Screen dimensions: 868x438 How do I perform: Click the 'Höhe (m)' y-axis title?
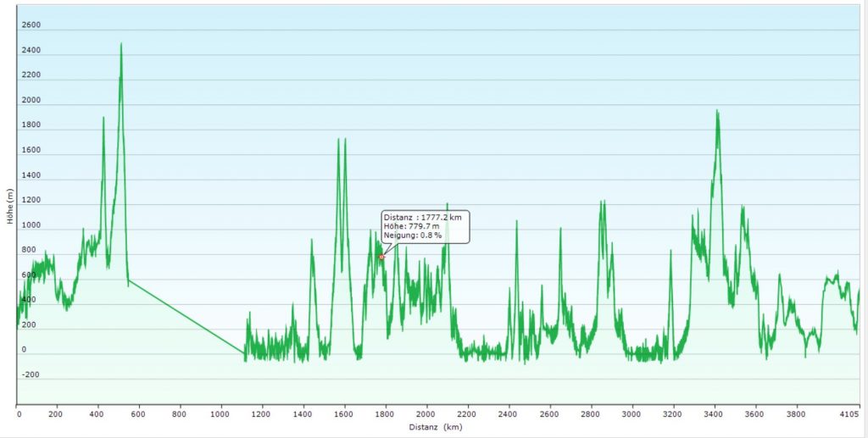pos(8,207)
